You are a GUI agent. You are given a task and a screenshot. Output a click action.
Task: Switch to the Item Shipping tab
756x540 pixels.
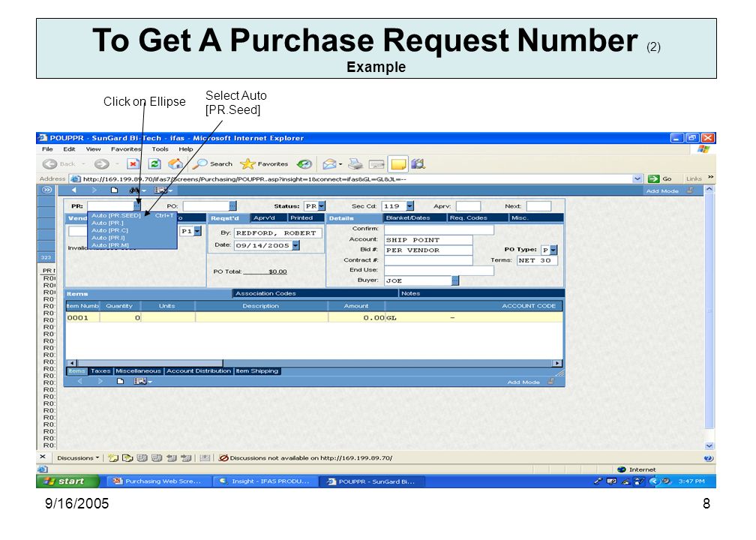[x=257, y=370]
